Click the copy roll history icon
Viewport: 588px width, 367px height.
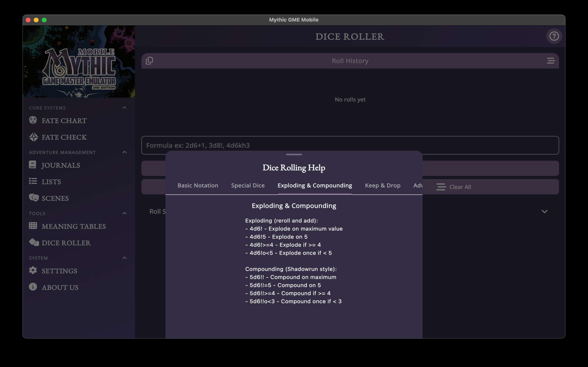(149, 61)
